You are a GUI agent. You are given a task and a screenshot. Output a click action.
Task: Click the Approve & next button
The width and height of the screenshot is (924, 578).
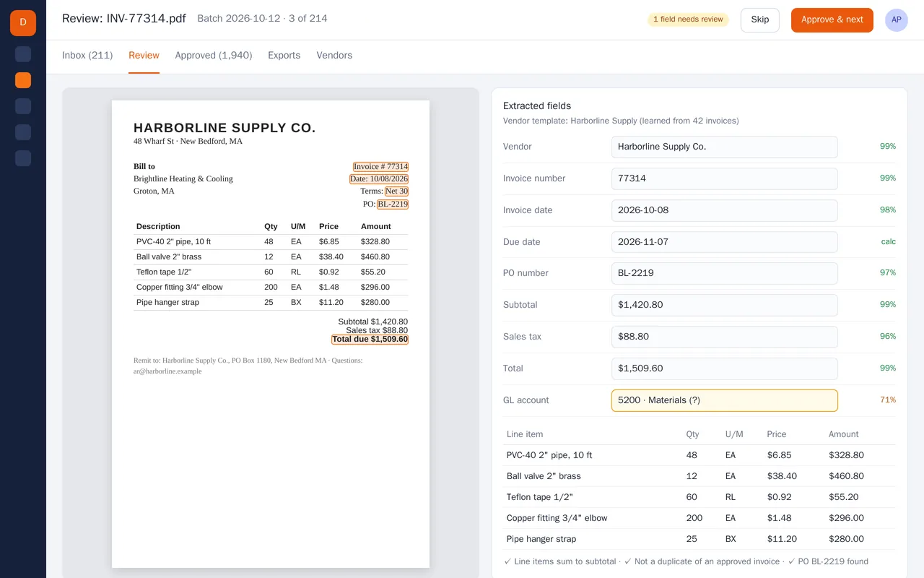coord(832,20)
